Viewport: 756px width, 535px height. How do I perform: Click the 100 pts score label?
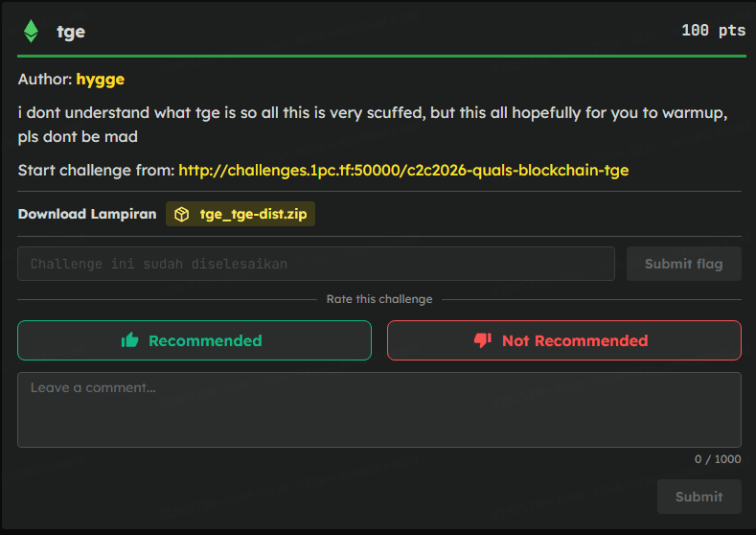(713, 31)
